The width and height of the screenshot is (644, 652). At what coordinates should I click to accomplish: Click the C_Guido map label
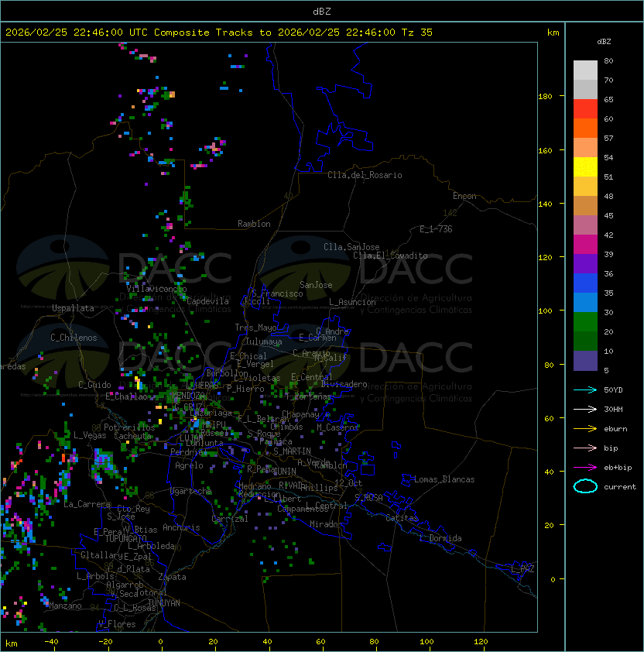click(94, 385)
